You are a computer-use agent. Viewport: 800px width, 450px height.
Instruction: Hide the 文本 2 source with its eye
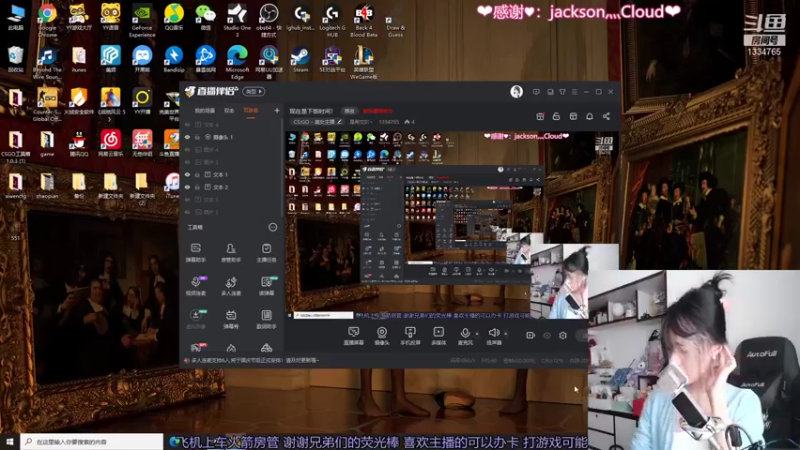pos(187,187)
